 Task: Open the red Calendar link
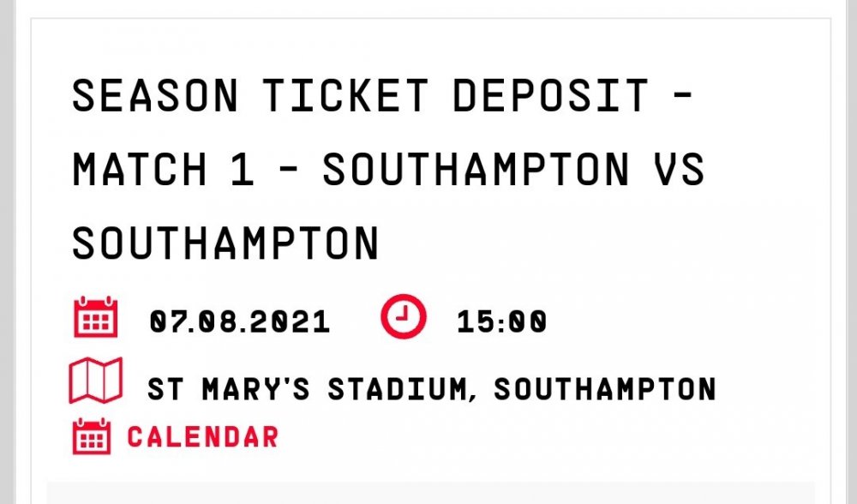[x=202, y=436]
